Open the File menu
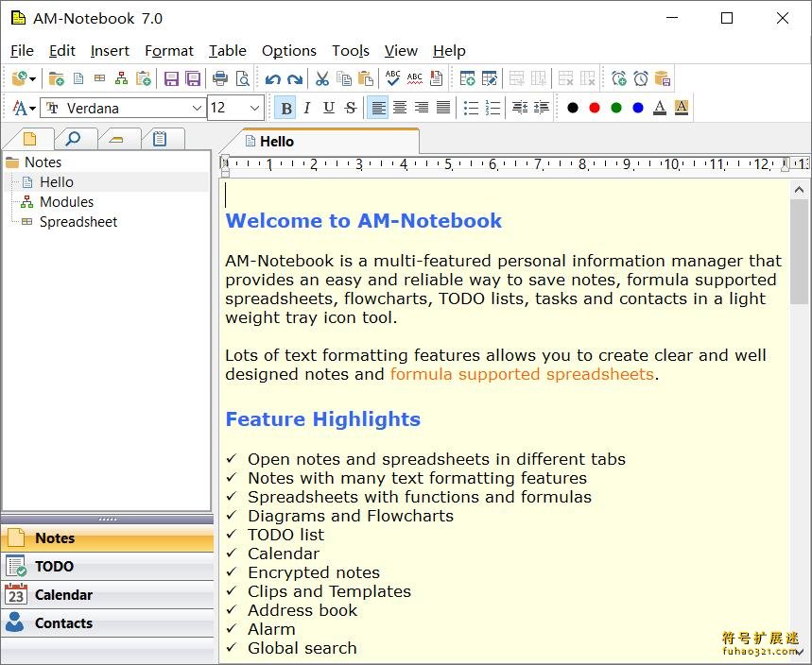 22,51
